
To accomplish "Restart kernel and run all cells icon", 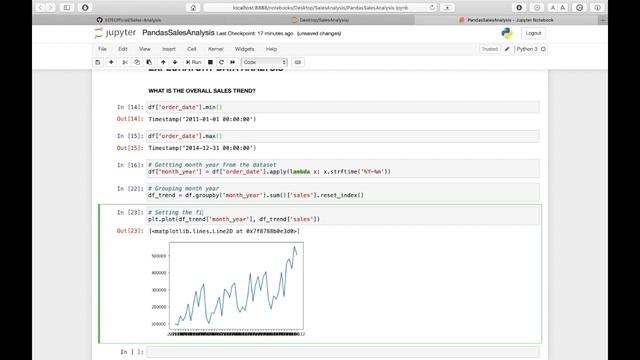I will 233,62.
